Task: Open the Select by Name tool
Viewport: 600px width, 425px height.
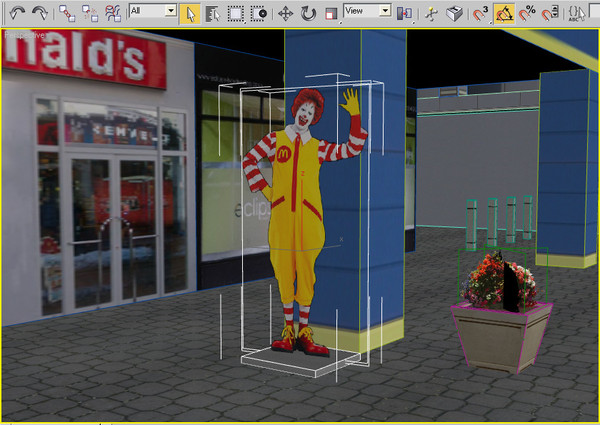Action: coord(213,14)
